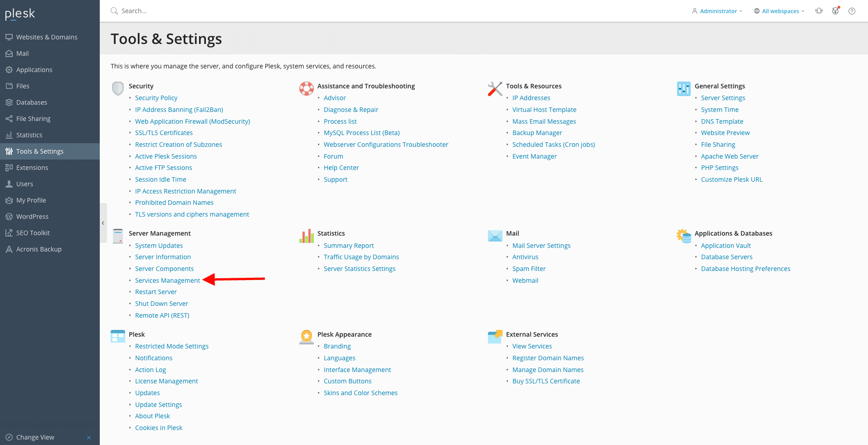Open the License Management link

pyautogui.click(x=166, y=381)
